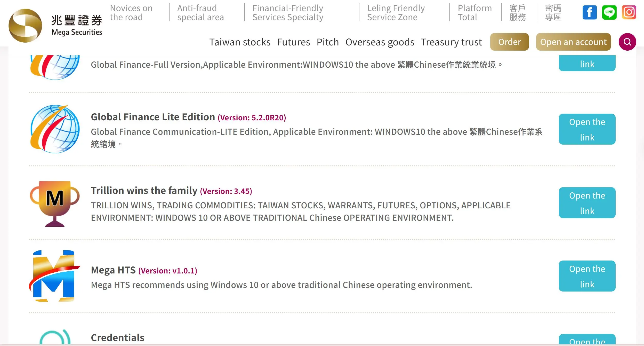Screen dimensions: 644x346
Task: Select Overseas goods in navigation
Action: [x=380, y=42]
